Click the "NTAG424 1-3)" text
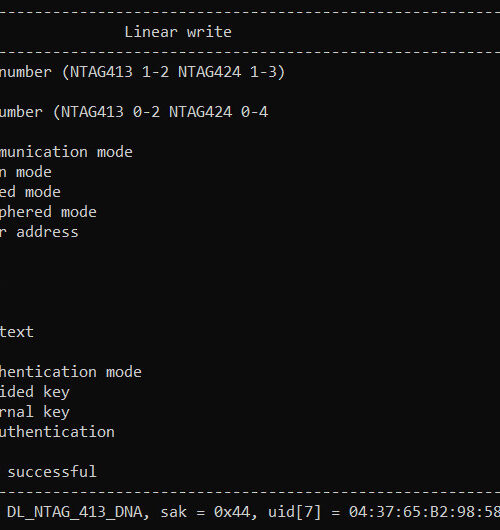Viewport: 500px width, 530px height. [x=232, y=72]
